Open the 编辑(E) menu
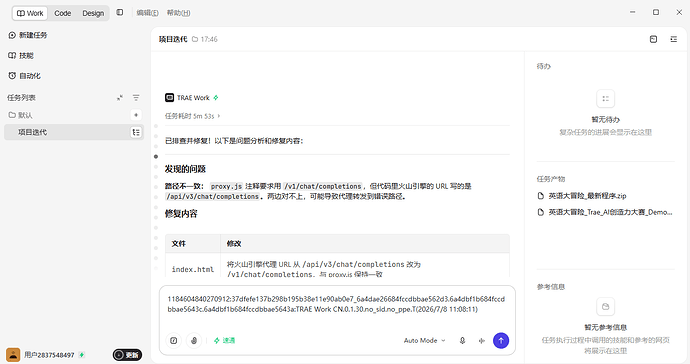 (x=147, y=13)
